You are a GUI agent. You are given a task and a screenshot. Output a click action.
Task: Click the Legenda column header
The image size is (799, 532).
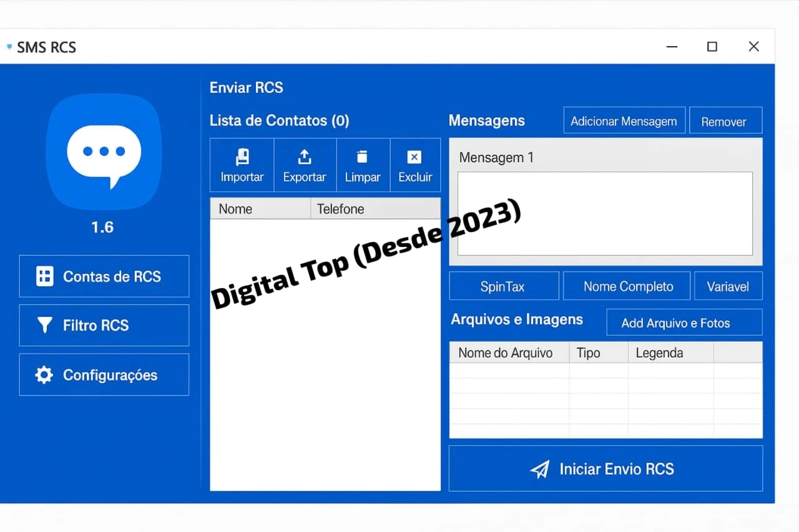click(670, 353)
